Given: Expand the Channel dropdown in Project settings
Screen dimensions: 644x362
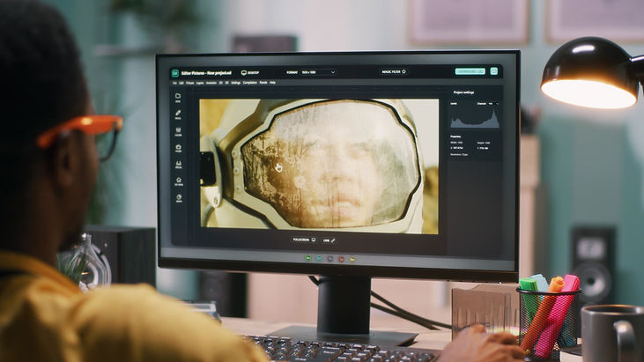Looking at the screenshot, I should [493, 104].
